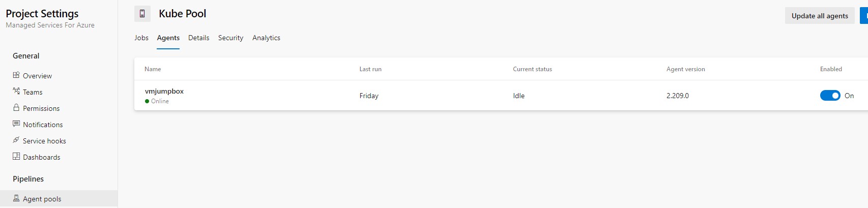Open Service hooks settings
The height and width of the screenshot is (208, 868).
44,141
